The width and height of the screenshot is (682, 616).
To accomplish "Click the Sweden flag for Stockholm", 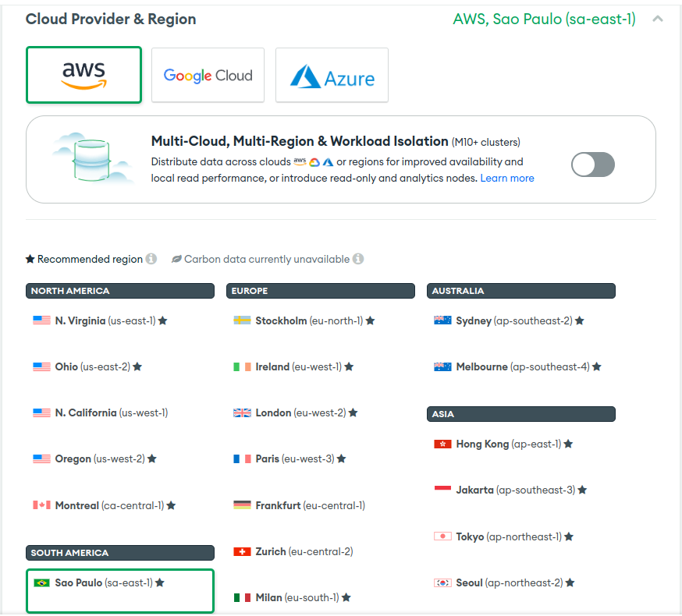I will [242, 320].
